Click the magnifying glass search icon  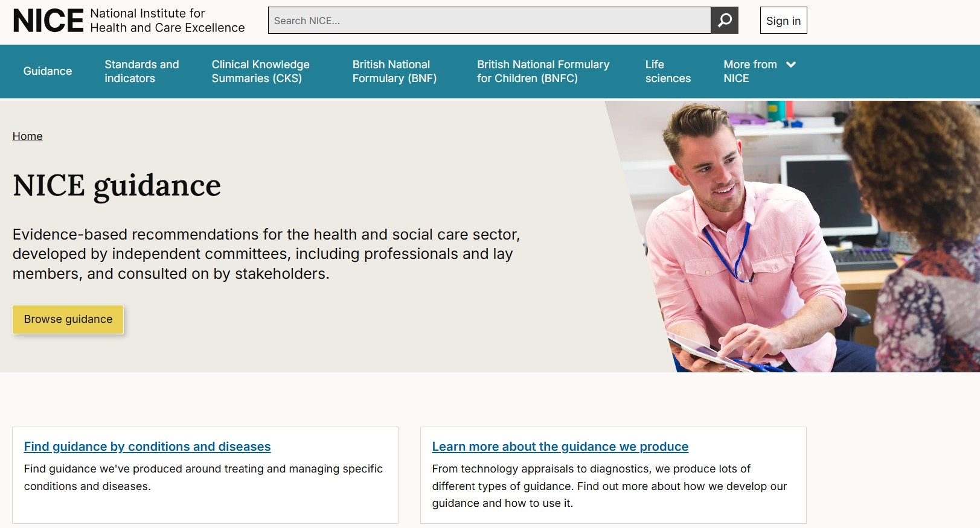click(725, 21)
